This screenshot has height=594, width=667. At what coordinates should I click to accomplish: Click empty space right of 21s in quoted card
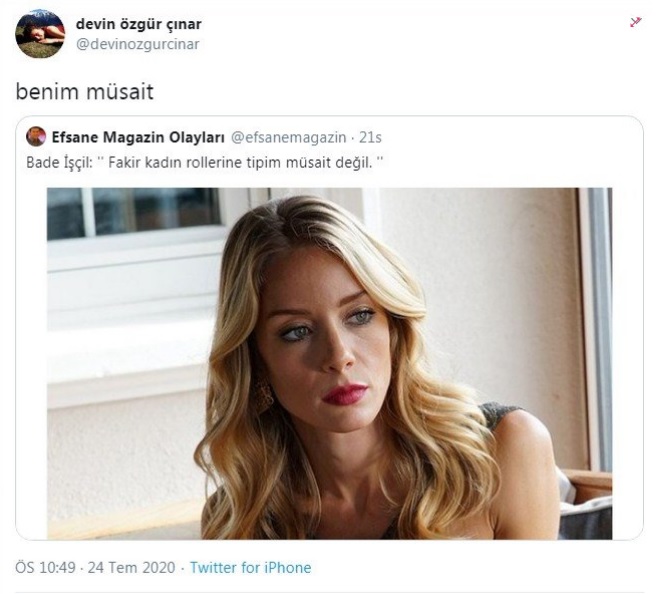click(x=510, y=137)
